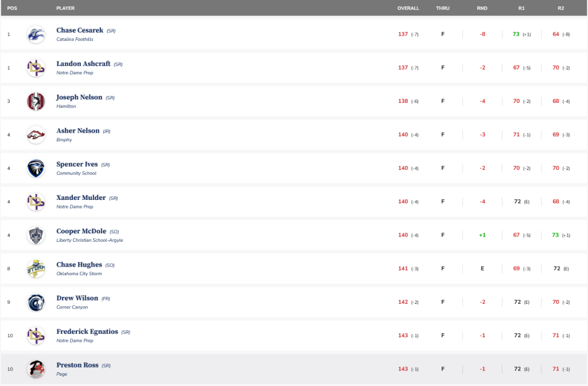Click the R2 column header
The height and width of the screenshot is (386, 588).
[x=560, y=9]
